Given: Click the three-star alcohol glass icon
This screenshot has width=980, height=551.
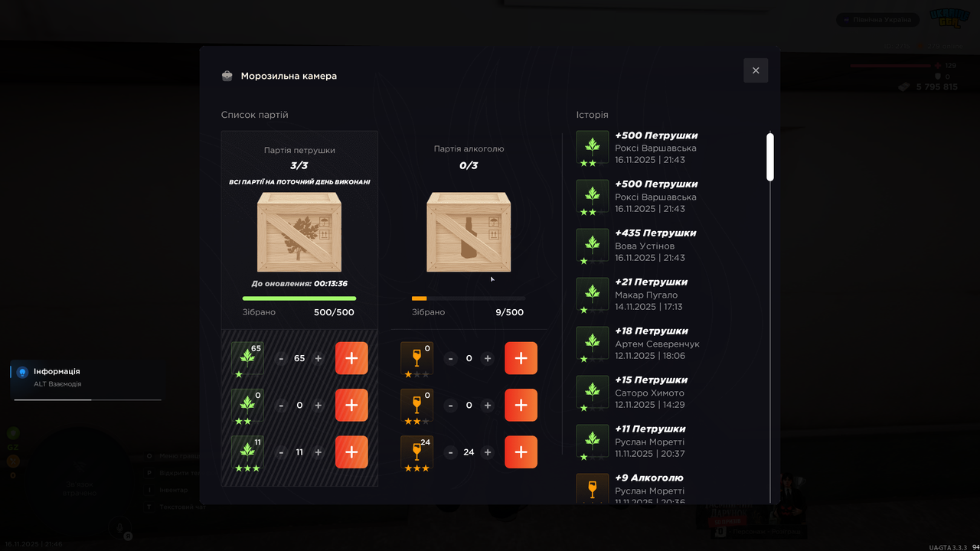Looking at the screenshot, I should pyautogui.click(x=416, y=452).
